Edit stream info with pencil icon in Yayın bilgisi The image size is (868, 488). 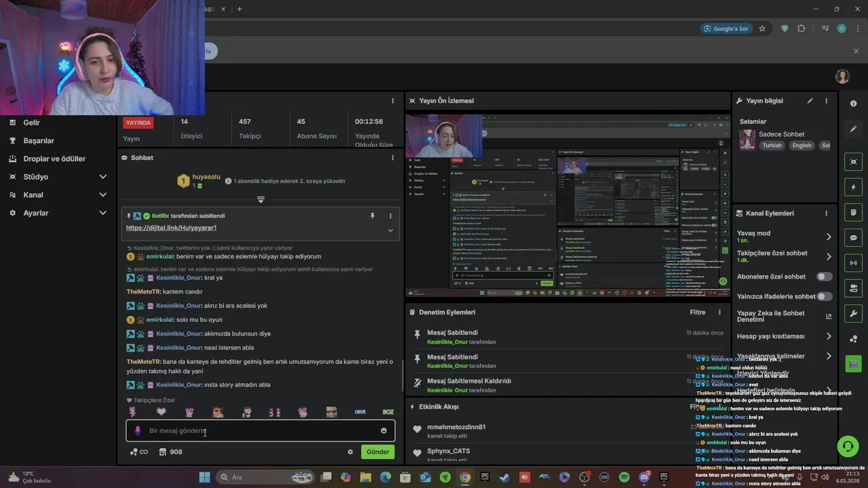tap(810, 101)
